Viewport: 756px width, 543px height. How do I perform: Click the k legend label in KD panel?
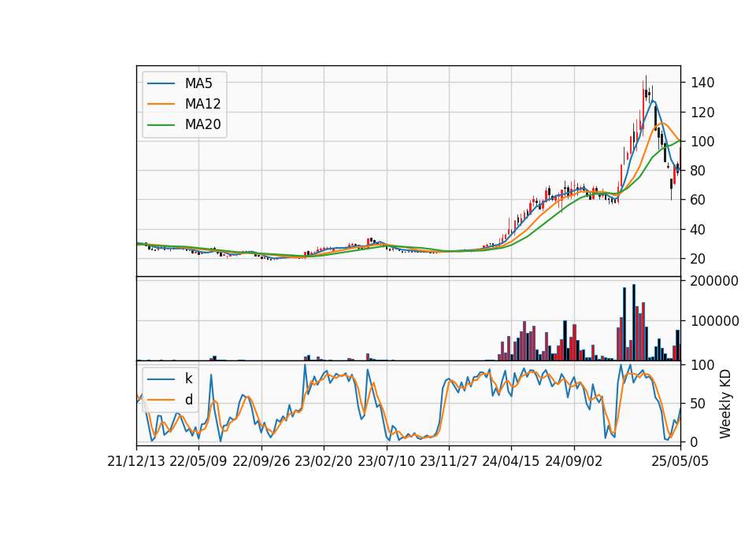[x=188, y=379]
